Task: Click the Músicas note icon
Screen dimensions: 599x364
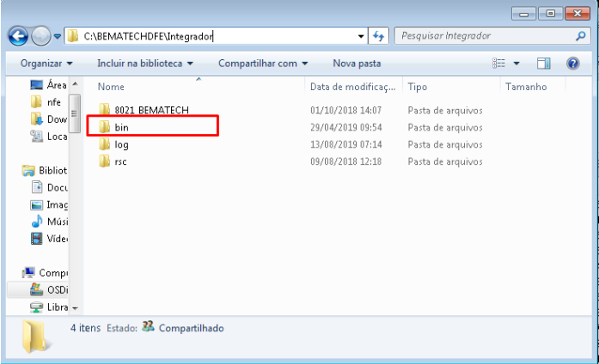Action: (x=36, y=221)
